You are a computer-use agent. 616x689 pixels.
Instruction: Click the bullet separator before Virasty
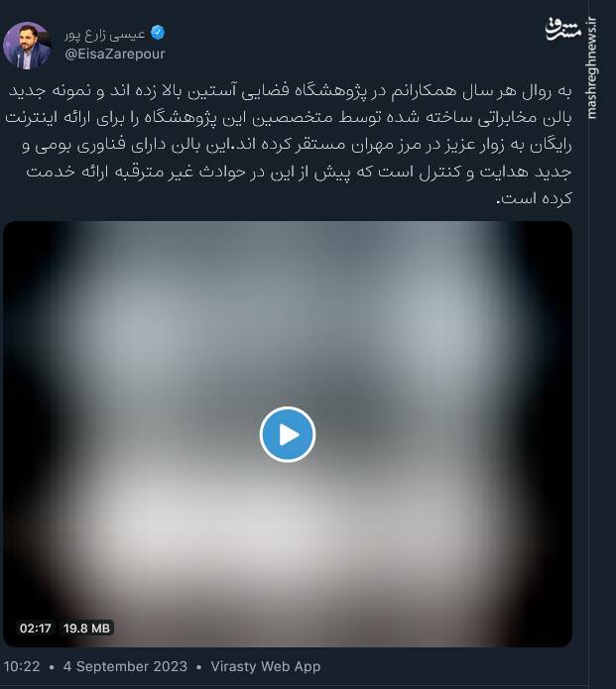(199, 667)
